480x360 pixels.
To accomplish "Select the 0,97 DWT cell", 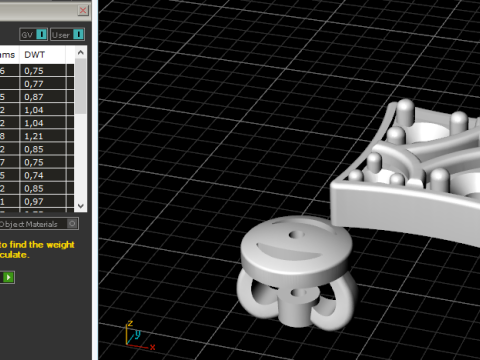I will click(x=42, y=201).
